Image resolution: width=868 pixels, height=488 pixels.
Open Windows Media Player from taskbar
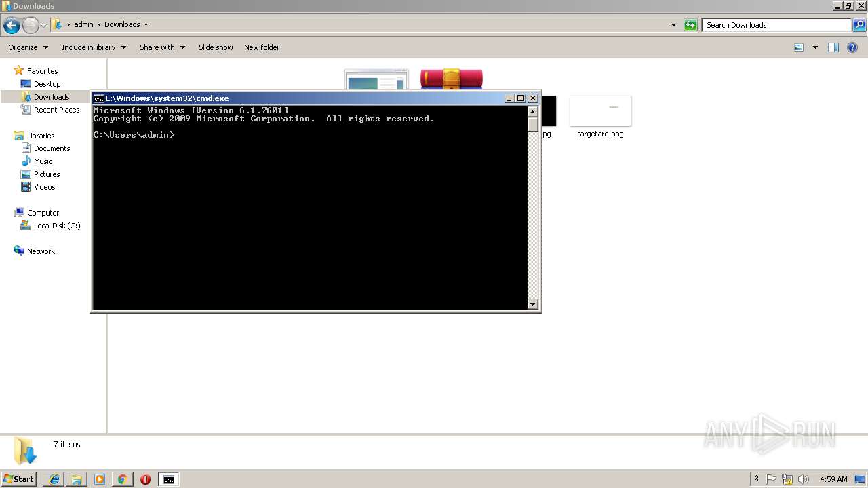[x=100, y=479]
